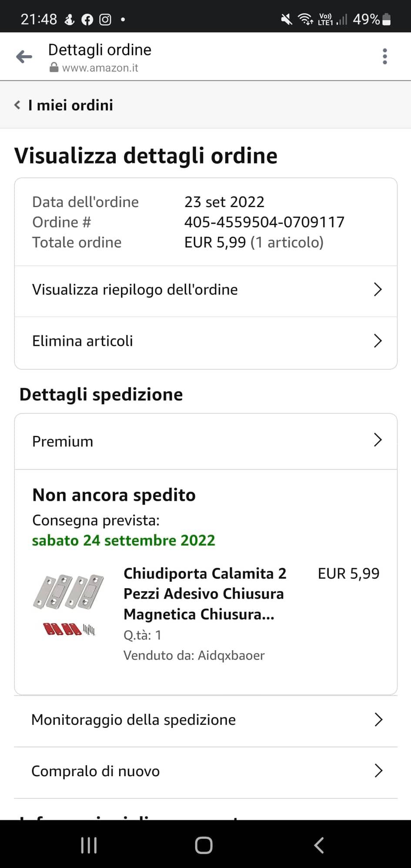
Task: Tap the order number 405-4559504-0709117
Action: (x=264, y=222)
